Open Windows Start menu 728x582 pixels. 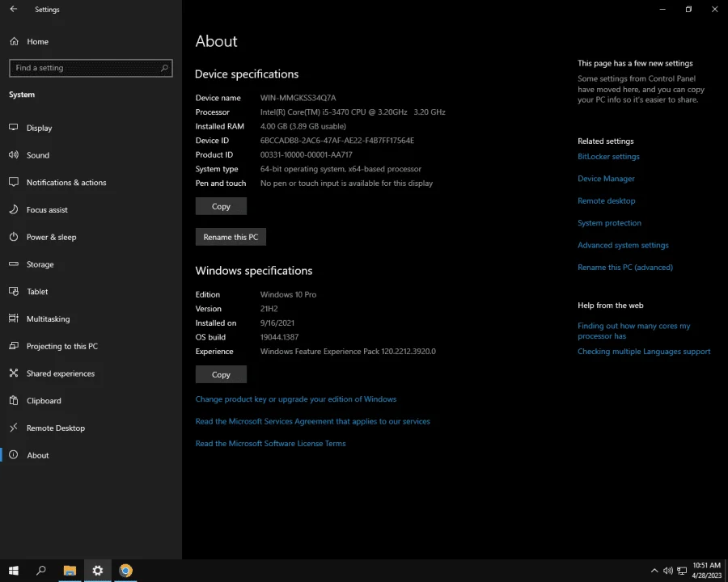14,571
